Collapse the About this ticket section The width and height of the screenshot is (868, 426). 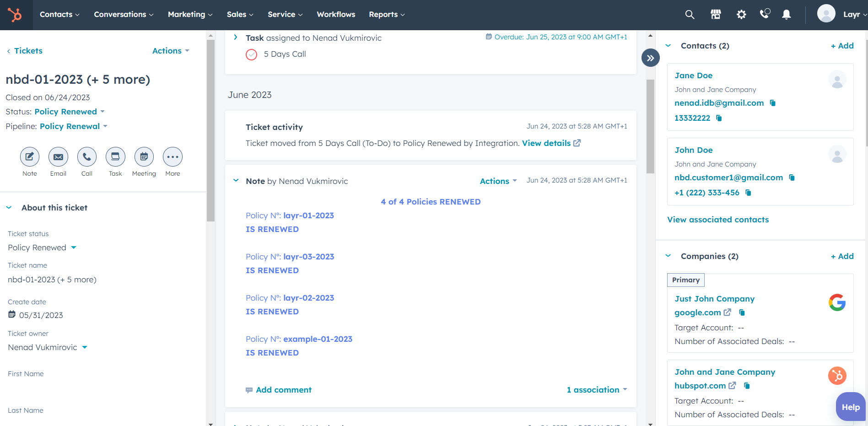(9, 208)
